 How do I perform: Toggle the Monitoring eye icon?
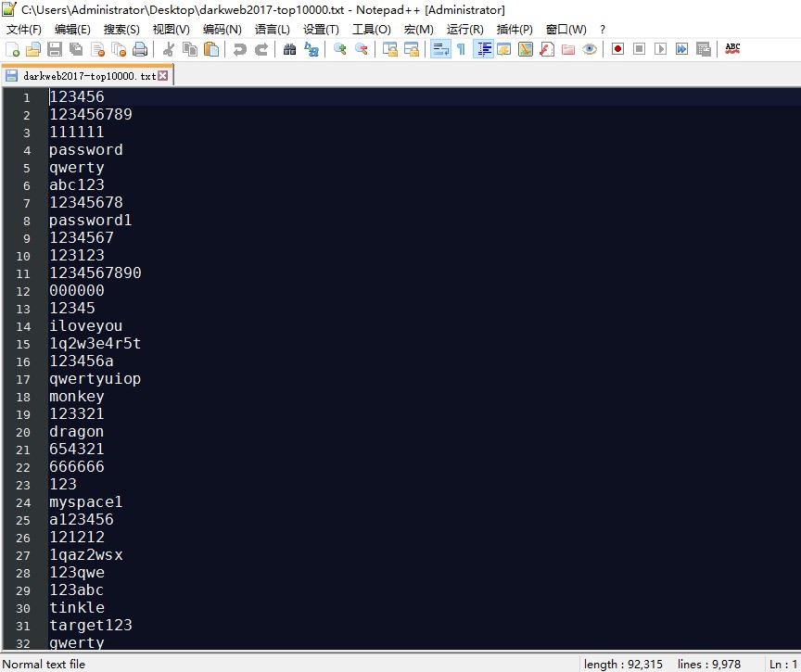tap(590, 49)
